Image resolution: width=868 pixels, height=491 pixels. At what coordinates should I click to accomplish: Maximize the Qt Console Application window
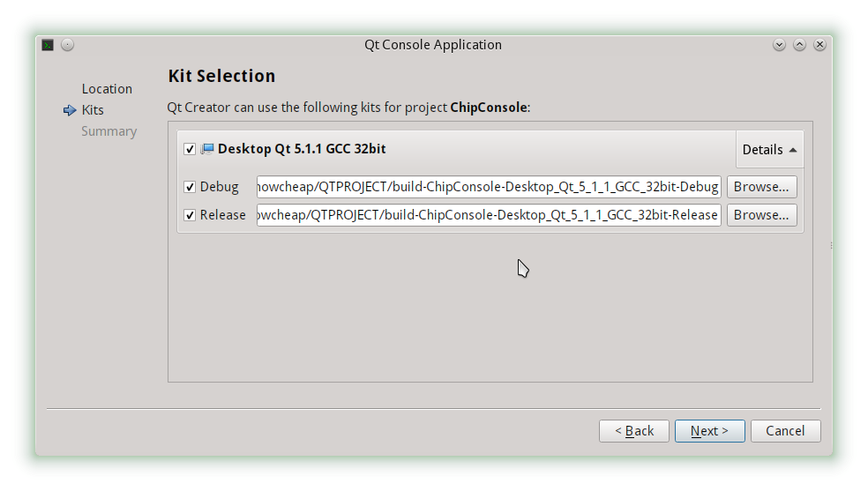pos(799,45)
